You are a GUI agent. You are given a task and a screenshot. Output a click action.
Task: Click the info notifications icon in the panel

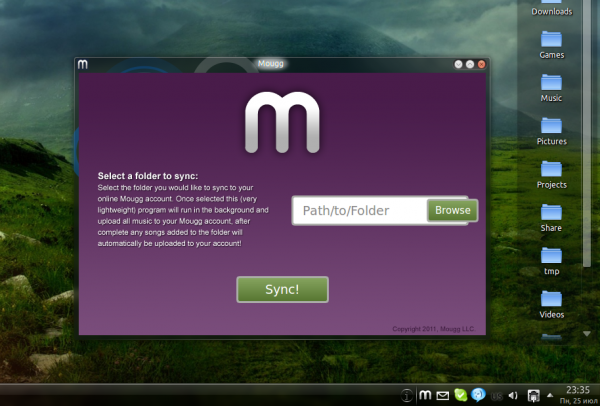tap(407, 395)
